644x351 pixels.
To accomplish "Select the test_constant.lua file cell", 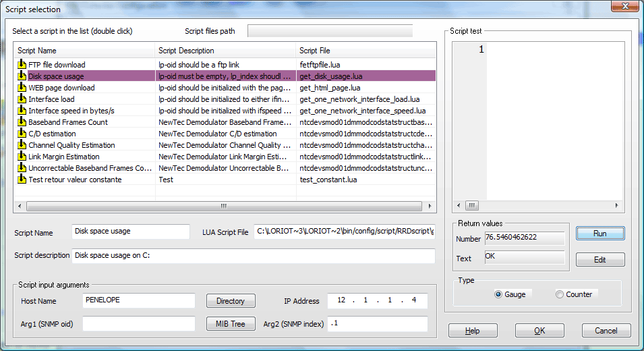I will pyautogui.click(x=328, y=180).
